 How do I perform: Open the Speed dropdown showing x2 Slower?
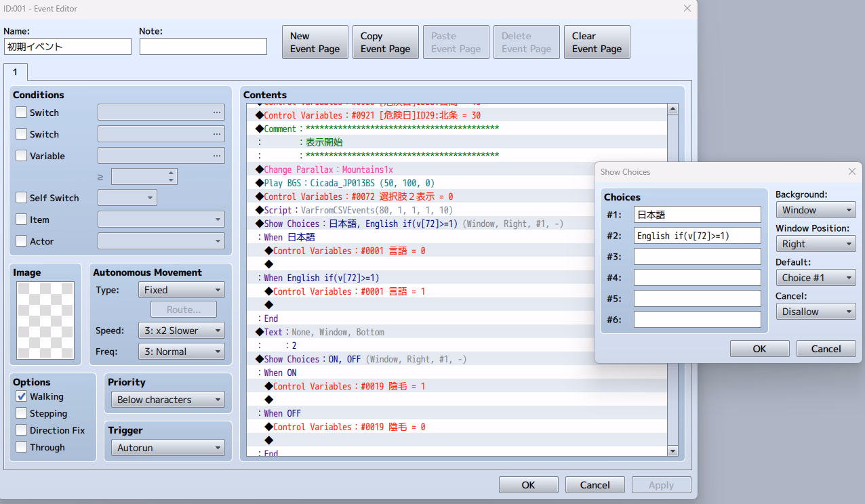click(182, 331)
